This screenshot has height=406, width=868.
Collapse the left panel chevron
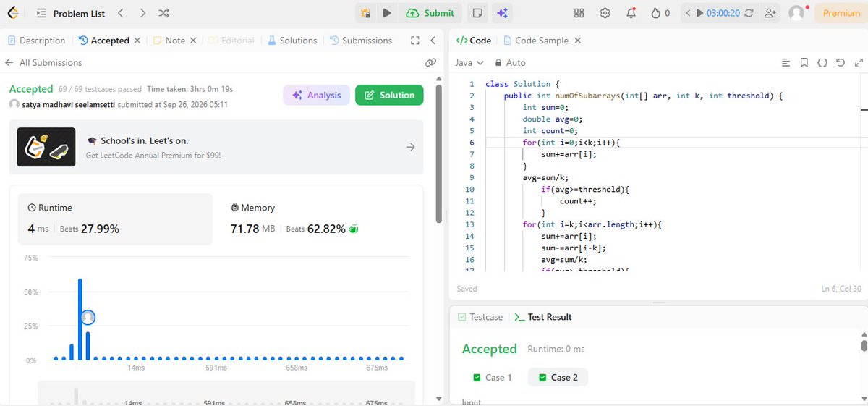(x=433, y=41)
